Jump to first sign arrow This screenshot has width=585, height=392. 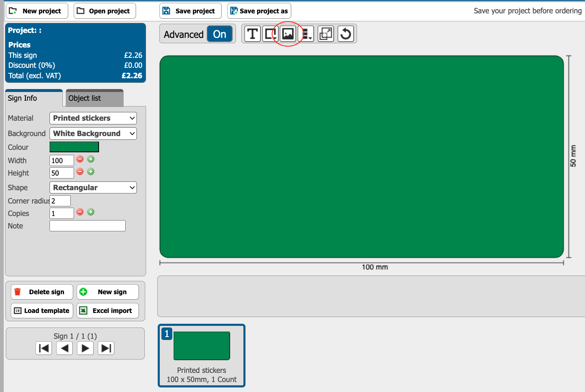point(44,348)
